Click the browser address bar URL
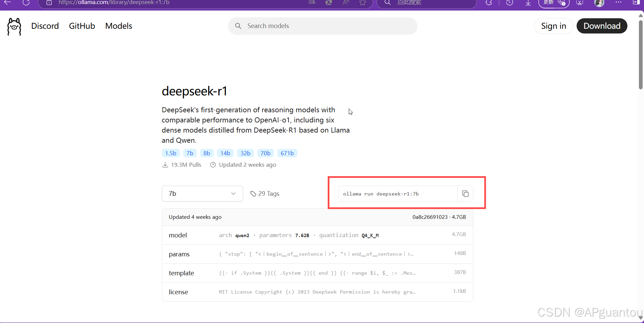The image size is (644, 323). [114, 2]
